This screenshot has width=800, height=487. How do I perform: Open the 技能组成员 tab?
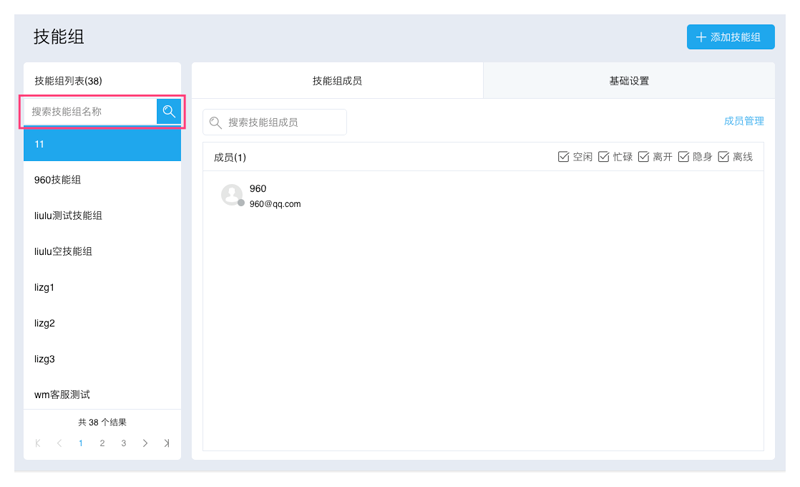(x=337, y=81)
